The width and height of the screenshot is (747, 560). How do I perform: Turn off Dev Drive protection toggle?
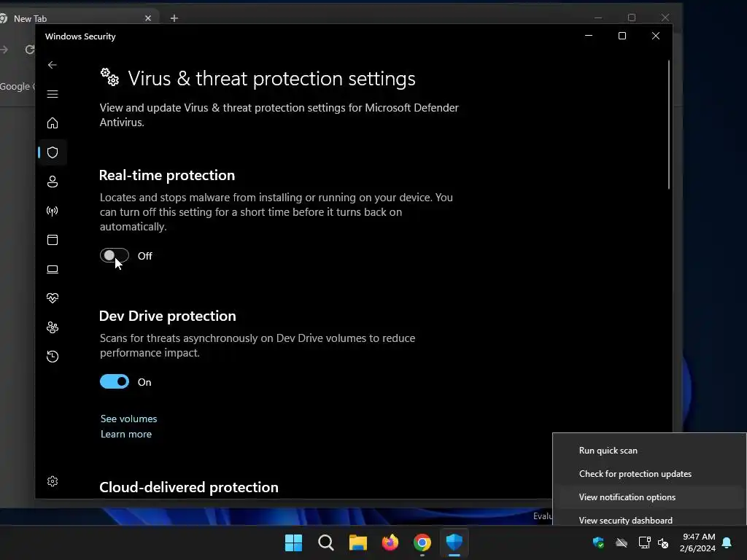click(115, 382)
